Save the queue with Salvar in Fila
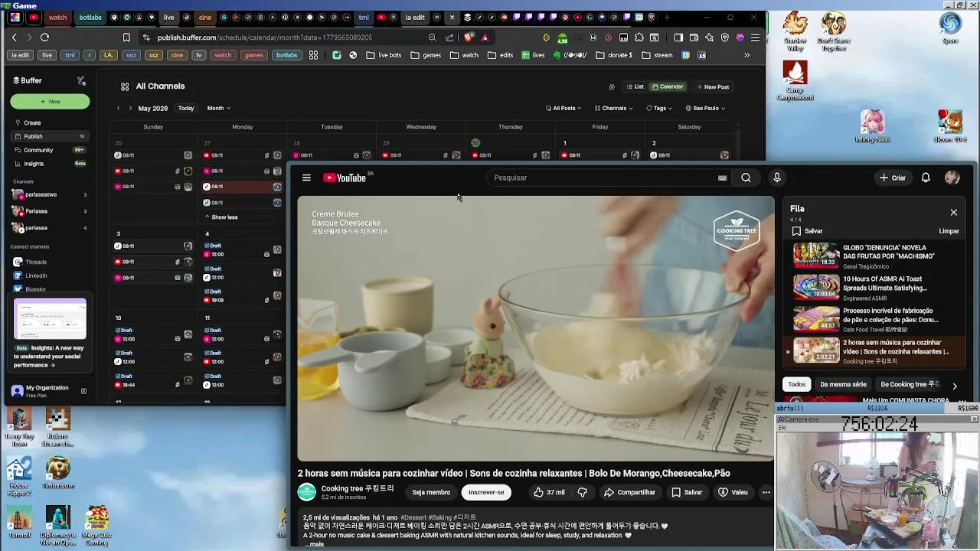 tap(807, 231)
